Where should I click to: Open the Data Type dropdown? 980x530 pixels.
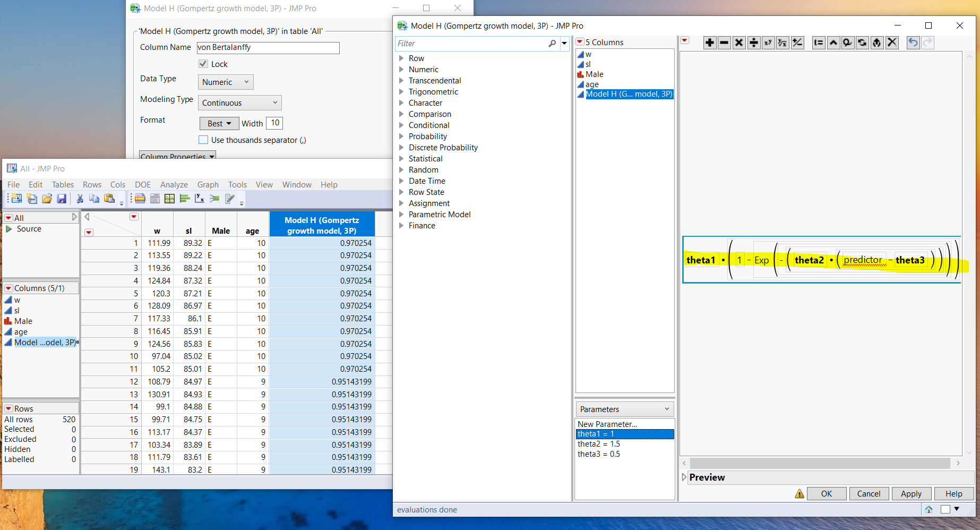[225, 82]
